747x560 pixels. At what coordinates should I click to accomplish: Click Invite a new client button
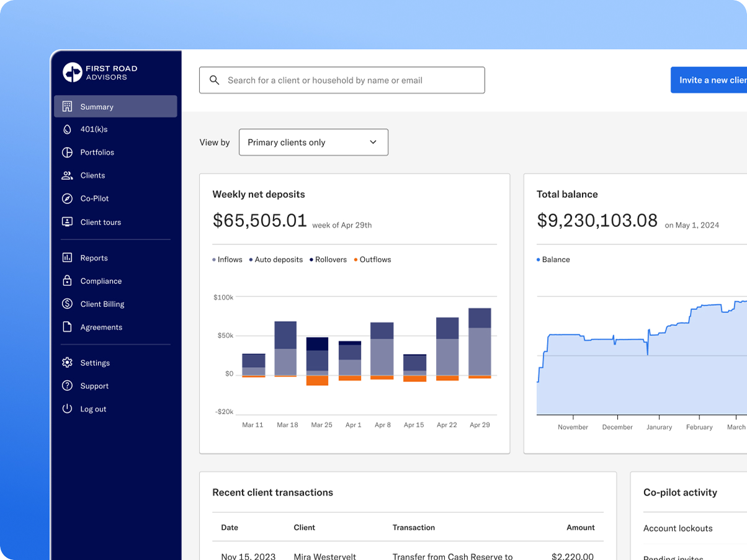709,80
